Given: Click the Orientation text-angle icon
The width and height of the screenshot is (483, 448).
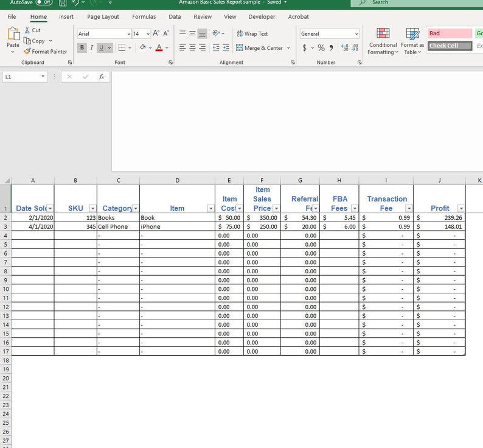Looking at the screenshot, I should tap(216, 33).
